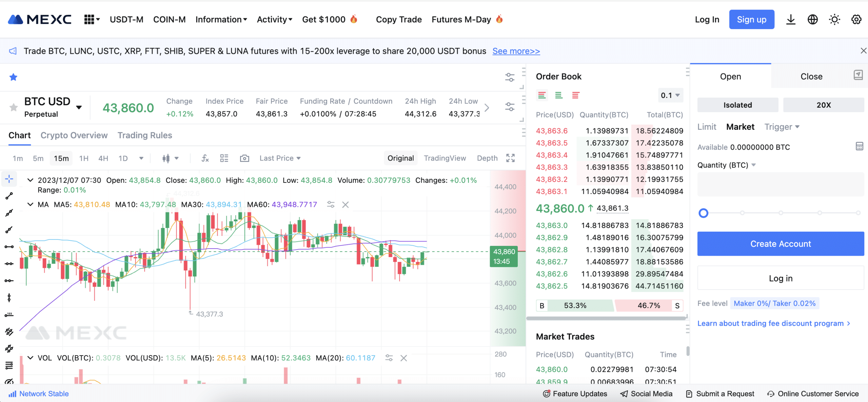Select the Limit order type
The height and width of the screenshot is (402, 868).
tap(707, 127)
